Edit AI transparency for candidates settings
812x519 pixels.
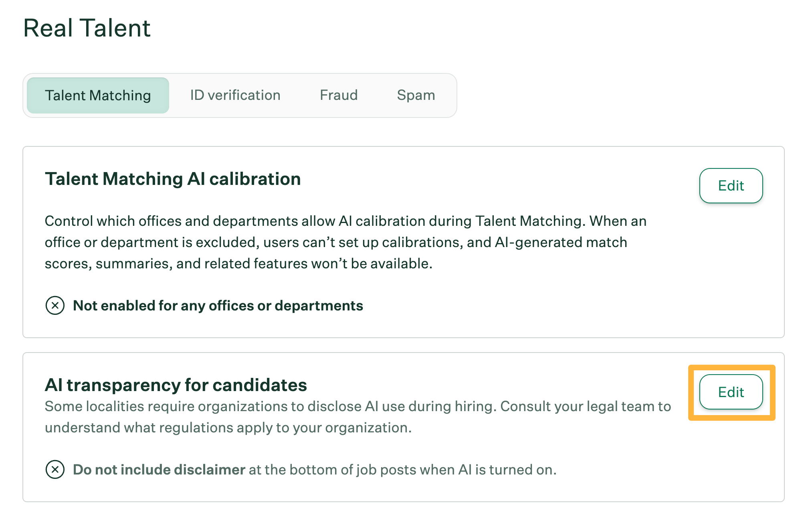(731, 392)
